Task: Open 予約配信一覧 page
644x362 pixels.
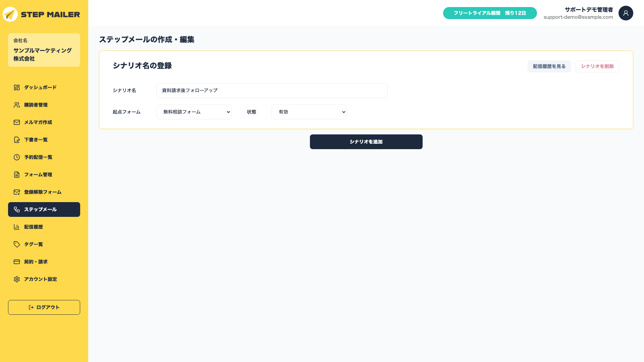Action: [44, 157]
